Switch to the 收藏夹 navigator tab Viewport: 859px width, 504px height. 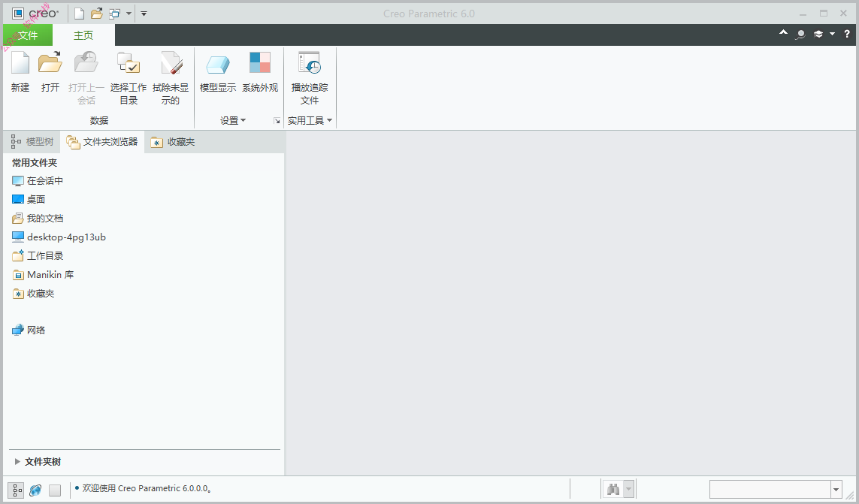point(173,142)
